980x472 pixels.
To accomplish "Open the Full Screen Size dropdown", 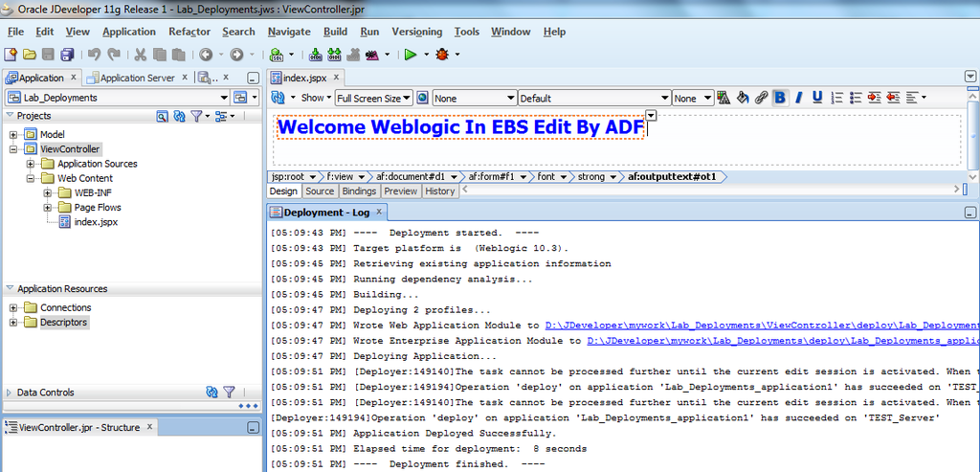I will [x=374, y=99].
